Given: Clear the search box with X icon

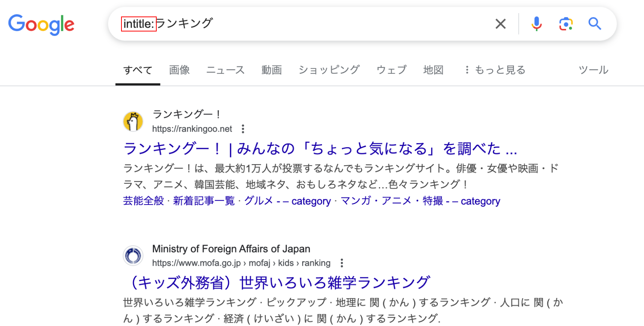Looking at the screenshot, I should pos(500,24).
